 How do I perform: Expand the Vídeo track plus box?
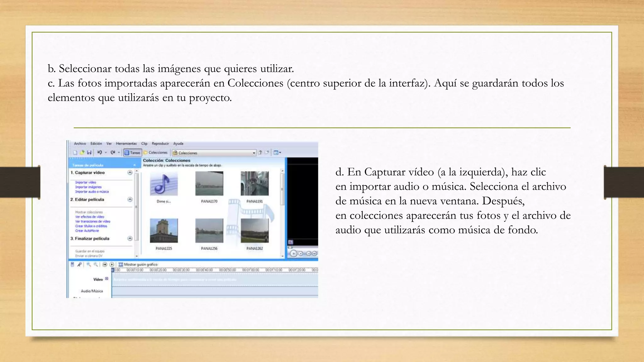pos(107,279)
